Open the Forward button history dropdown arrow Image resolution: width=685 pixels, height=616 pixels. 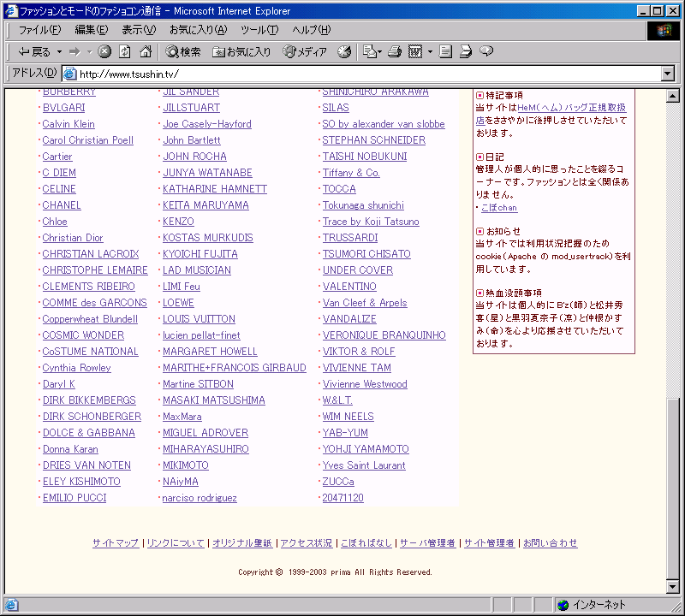point(90,52)
